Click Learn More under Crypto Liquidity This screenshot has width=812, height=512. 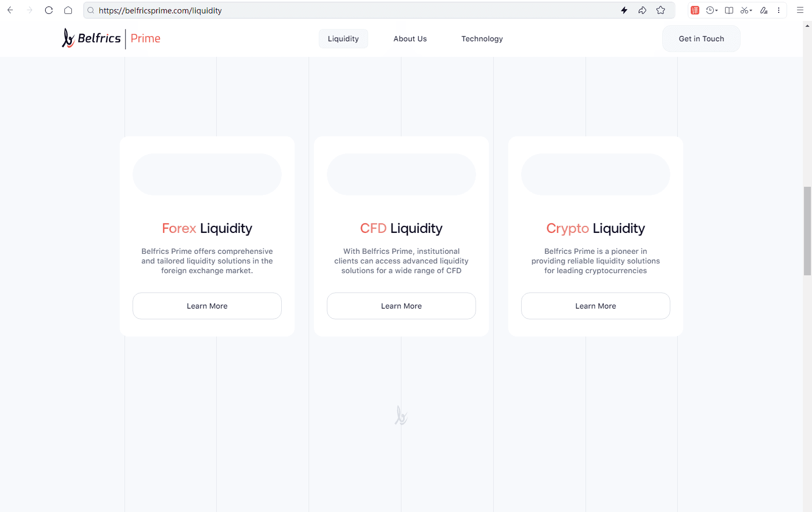click(596, 306)
